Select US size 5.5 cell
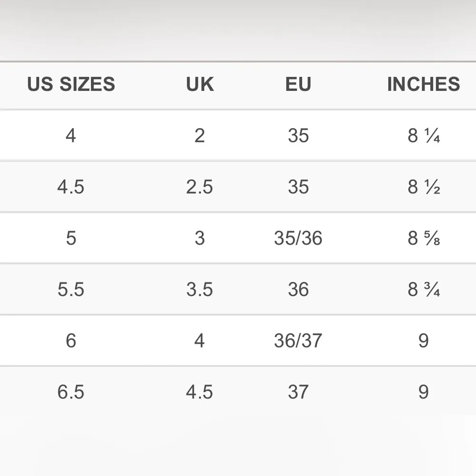Screen dimensions: 476x476 coord(71,289)
